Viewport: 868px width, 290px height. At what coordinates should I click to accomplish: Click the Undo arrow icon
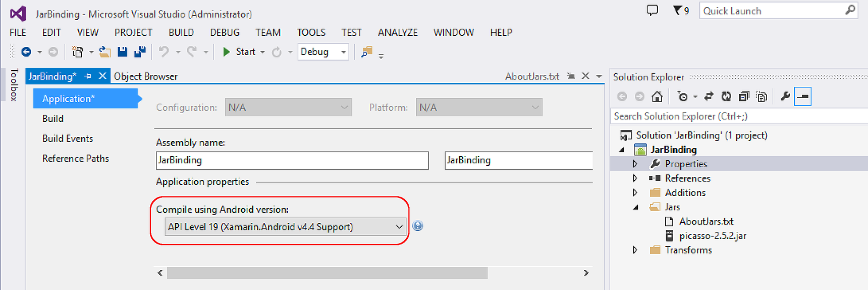click(x=164, y=52)
